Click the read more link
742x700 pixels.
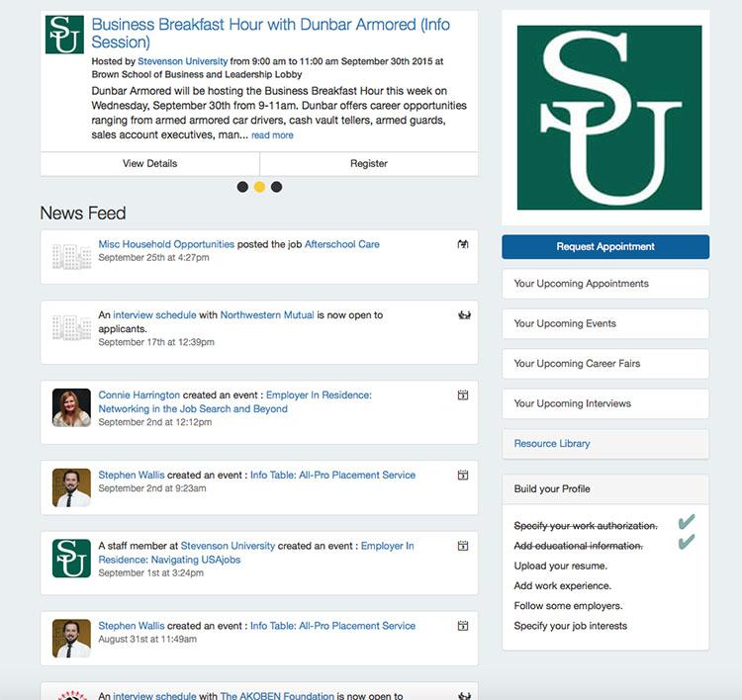pyautogui.click(x=272, y=135)
